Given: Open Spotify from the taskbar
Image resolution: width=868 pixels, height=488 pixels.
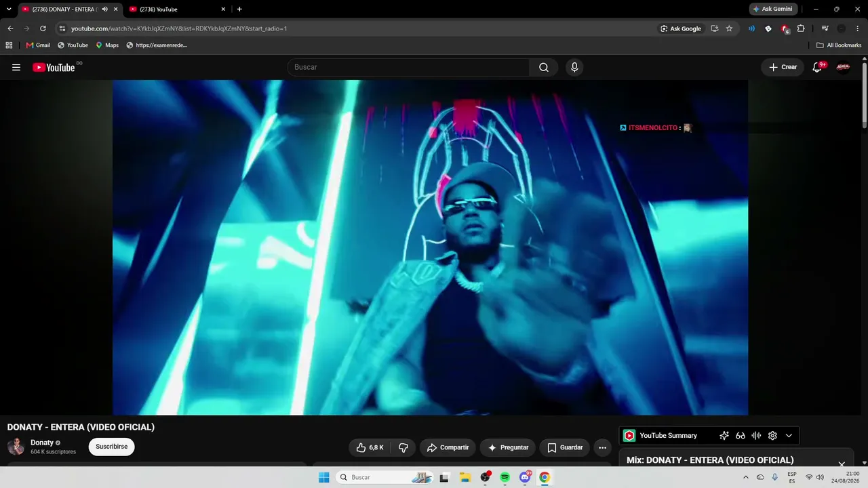Looking at the screenshot, I should pyautogui.click(x=505, y=477).
